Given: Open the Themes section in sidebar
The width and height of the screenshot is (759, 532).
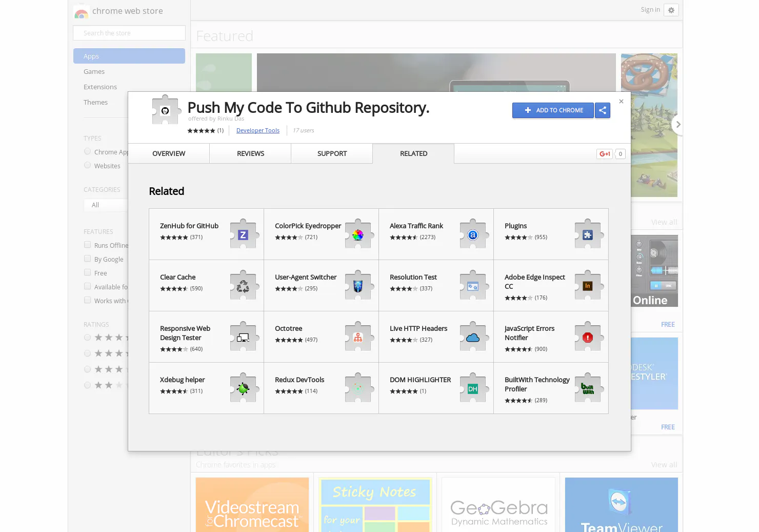Looking at the screenshot, I should click(95, 103).
